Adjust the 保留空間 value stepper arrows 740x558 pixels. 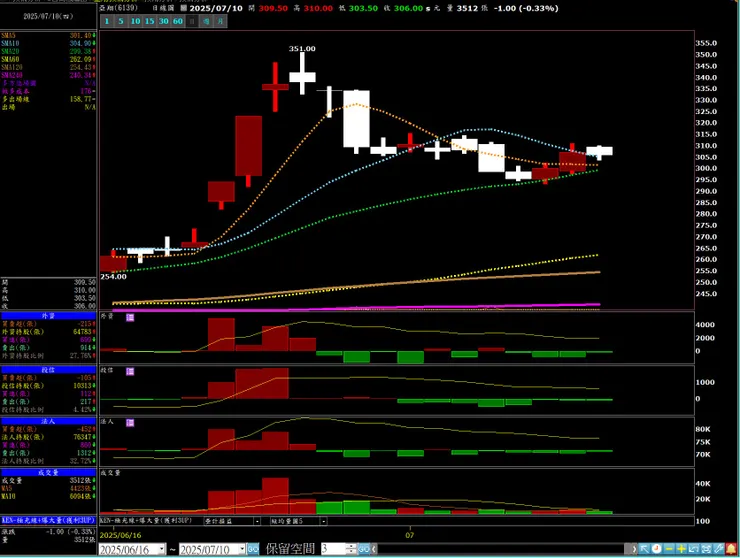(x=351, y=549)
